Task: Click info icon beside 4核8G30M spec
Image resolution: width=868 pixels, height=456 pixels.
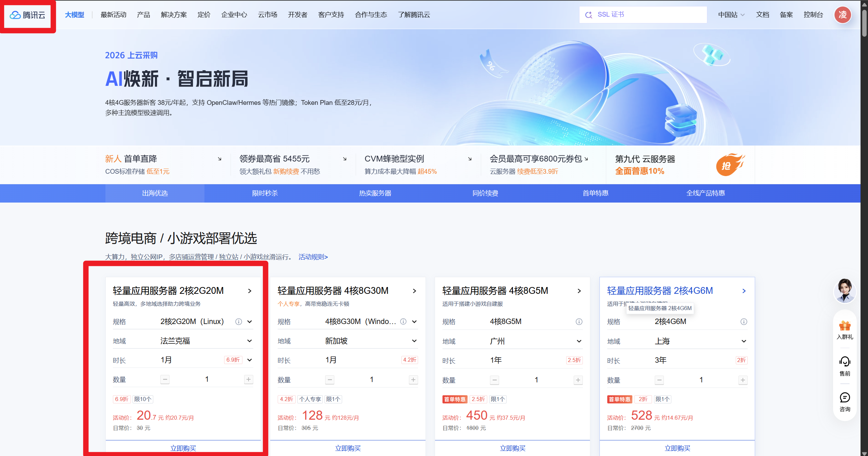Action: pos(403,321)
